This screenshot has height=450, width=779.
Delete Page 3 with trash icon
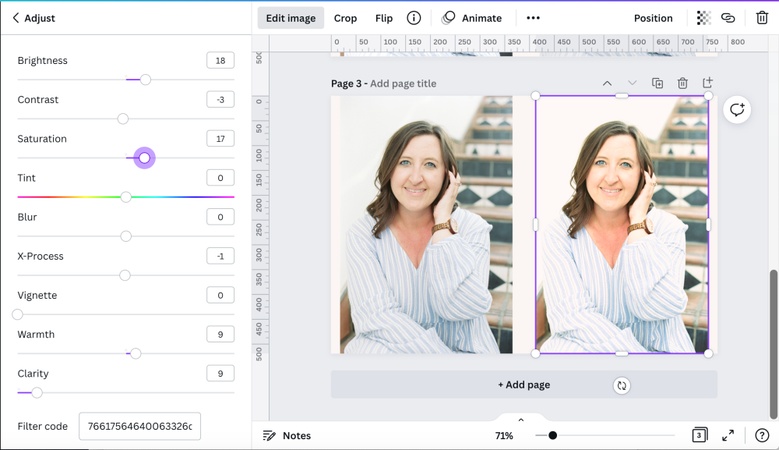click(683, 83)
